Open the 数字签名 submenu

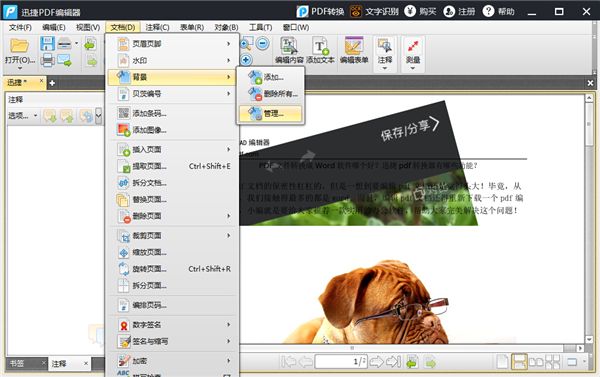click(x=172, y=325)
